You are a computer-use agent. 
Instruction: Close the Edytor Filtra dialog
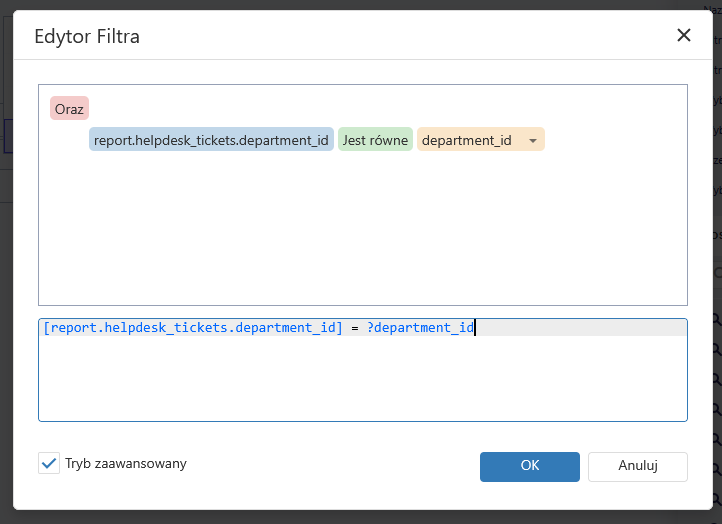[684, 36]
